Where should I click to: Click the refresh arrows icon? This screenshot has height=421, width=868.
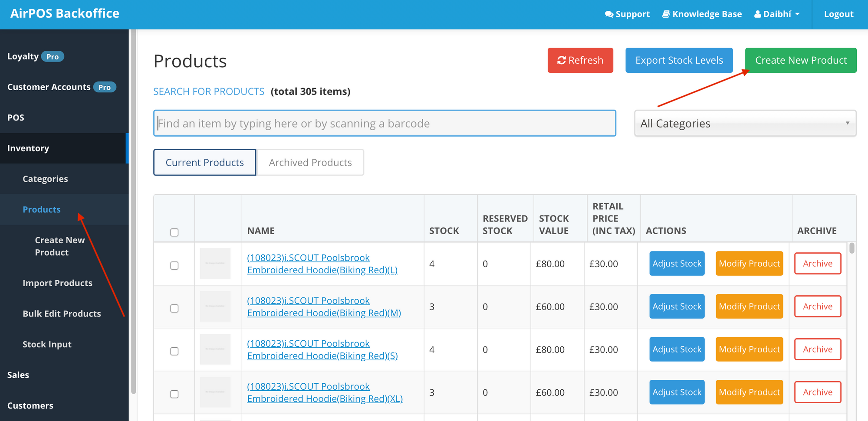pos(562,60)
